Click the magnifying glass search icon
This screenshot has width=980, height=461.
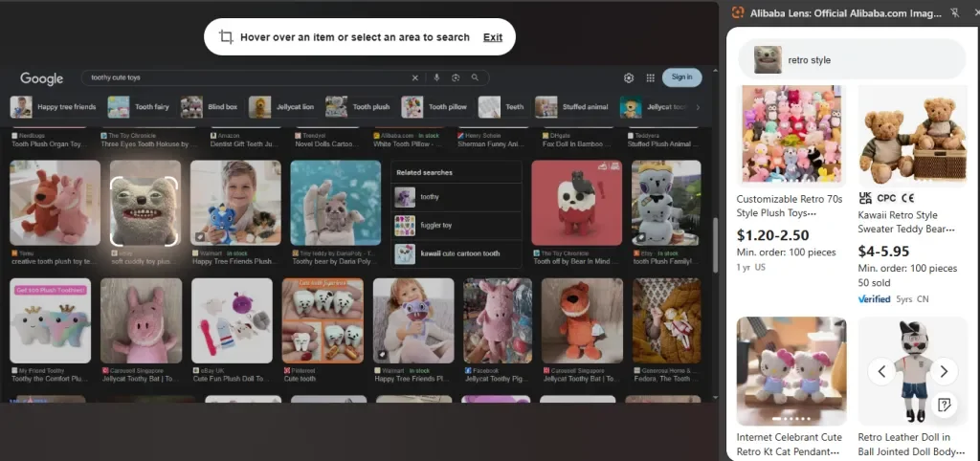click(475, 77)
